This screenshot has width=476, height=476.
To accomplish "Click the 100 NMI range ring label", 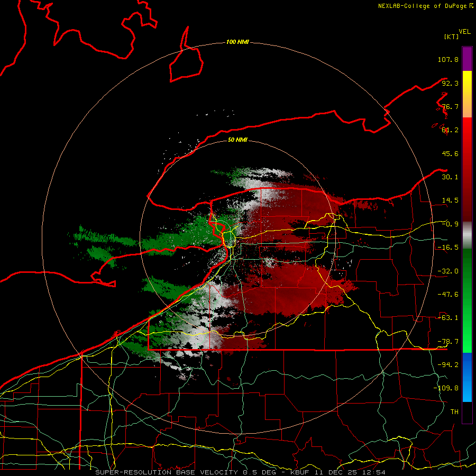I will click(x=237, y=42).
